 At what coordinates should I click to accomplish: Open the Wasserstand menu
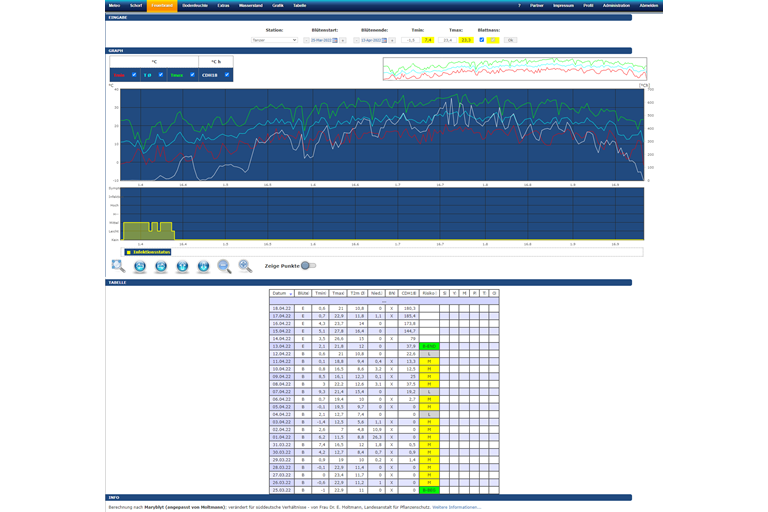point(248,6)
